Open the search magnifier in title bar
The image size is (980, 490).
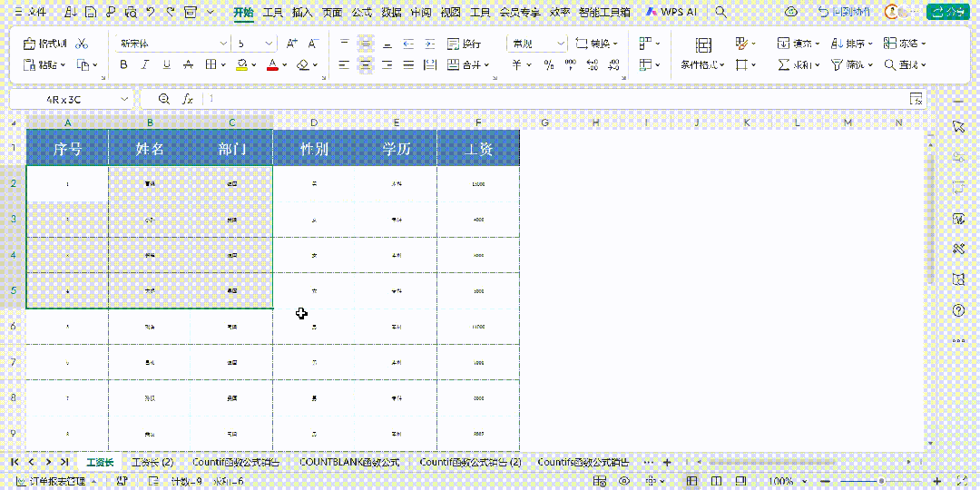click(x=720, y=13)
